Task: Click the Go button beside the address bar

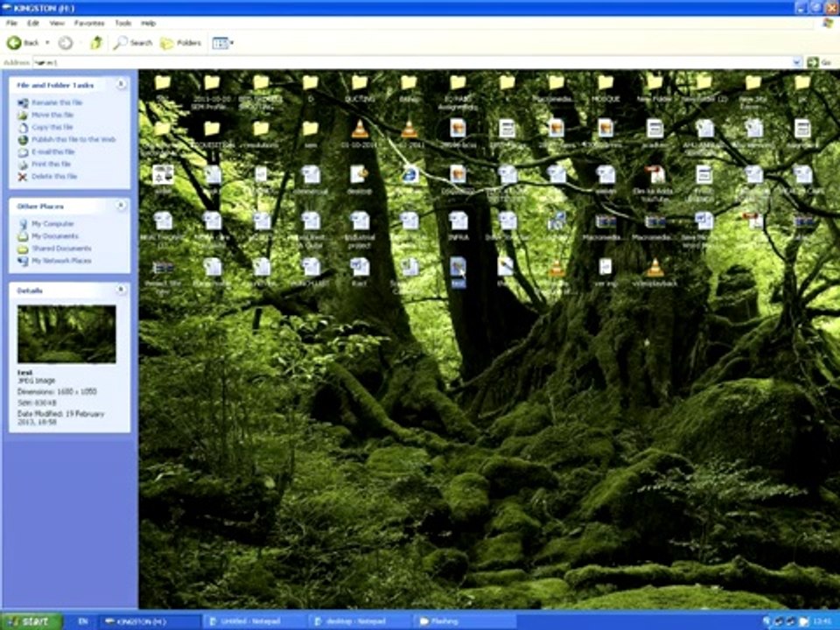Action: click(x=820, y=62)
